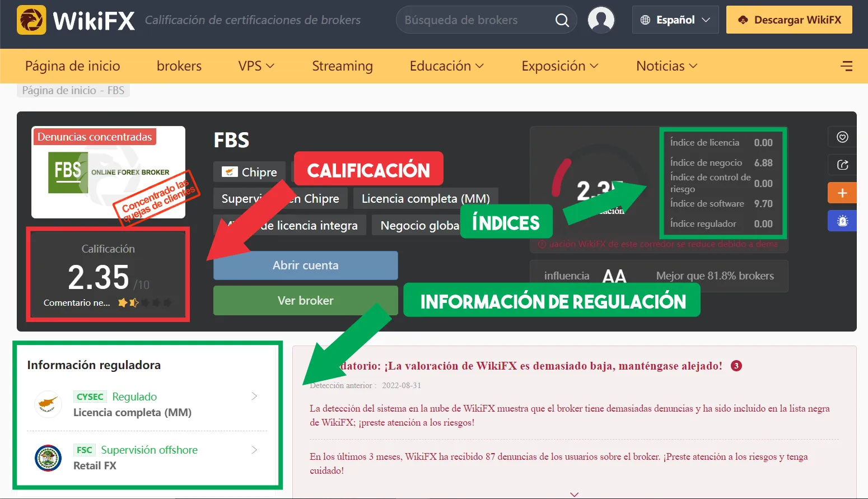This screenshot has height=499, width=868.
Task: Click the blue alarm report icon
Action: [842, 221]
